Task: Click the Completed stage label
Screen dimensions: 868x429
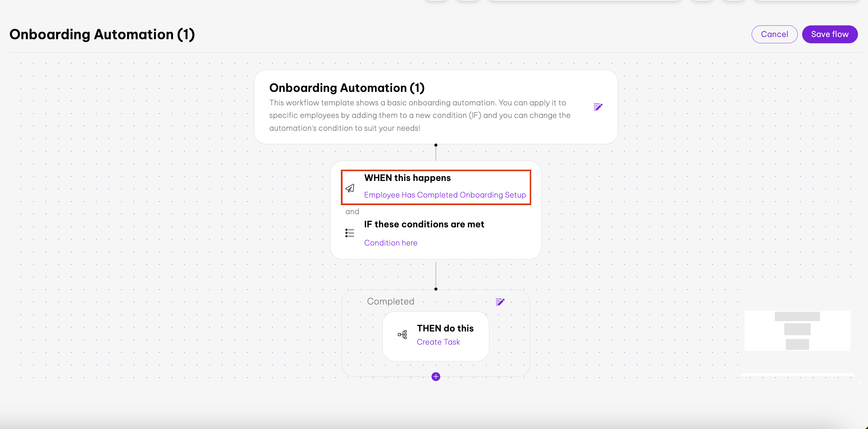Action: click(x=390, y=301)
